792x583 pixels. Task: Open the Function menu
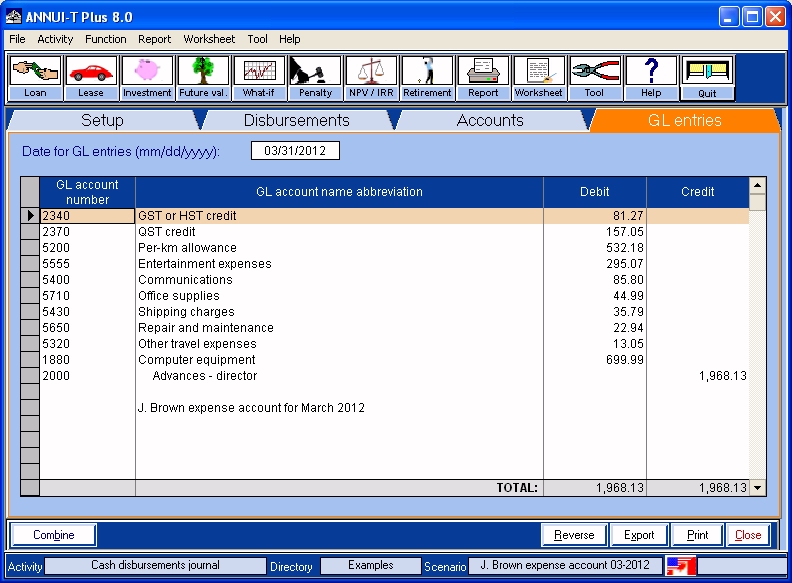(x=106, y=39)
